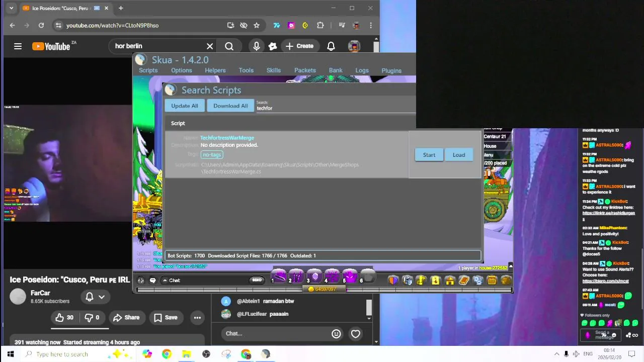Open File Explorer from taskbar
Viewport: 644px width, 362px height.
(186, 354)
